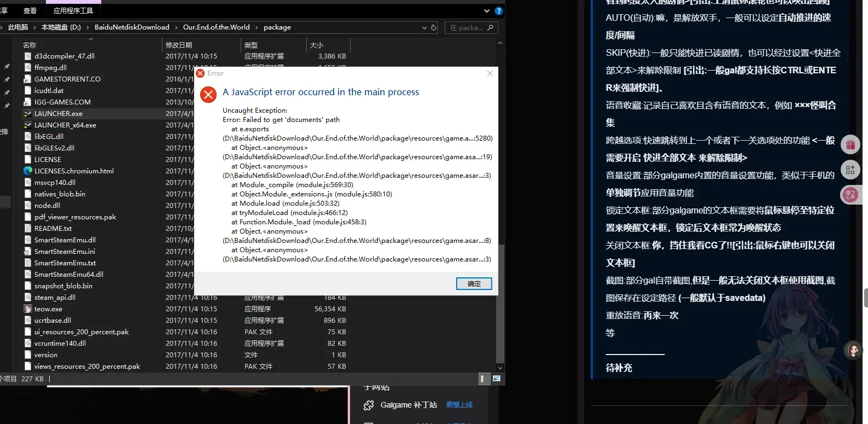Image resolution: width=868 pixels, height=424 pixels.
Task: Select the node.dll file icon
Action: (28, 205)
